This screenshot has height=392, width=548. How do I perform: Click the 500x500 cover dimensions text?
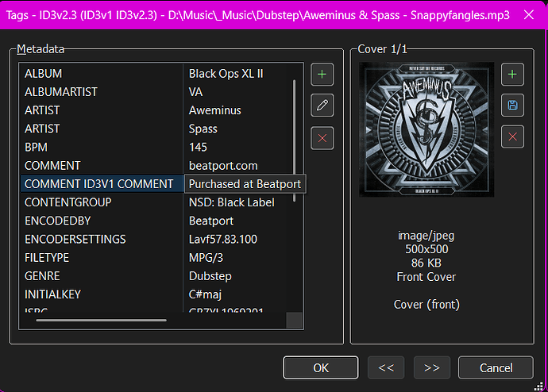pos(426,249)
